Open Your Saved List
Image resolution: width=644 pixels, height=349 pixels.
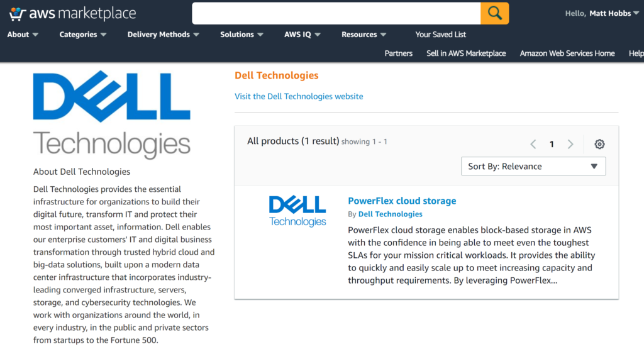(x=440, y=35)
